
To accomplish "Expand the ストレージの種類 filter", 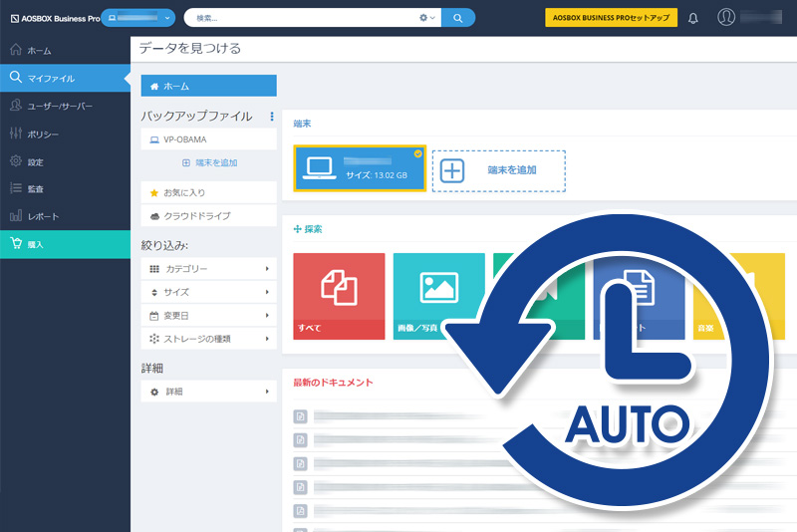I will 208,340.
